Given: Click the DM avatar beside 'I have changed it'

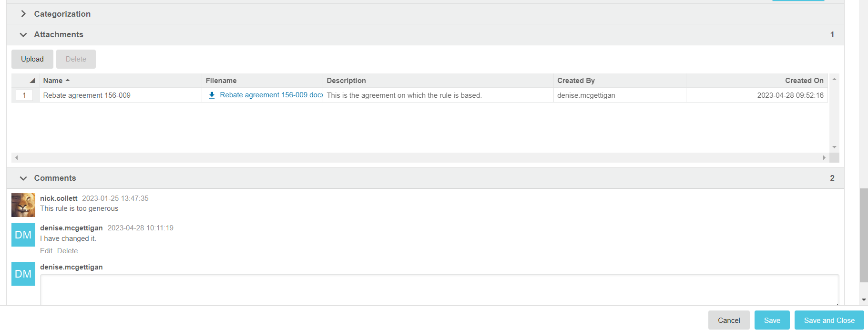Looking at the screenshot, I should (x=23, y=235).
